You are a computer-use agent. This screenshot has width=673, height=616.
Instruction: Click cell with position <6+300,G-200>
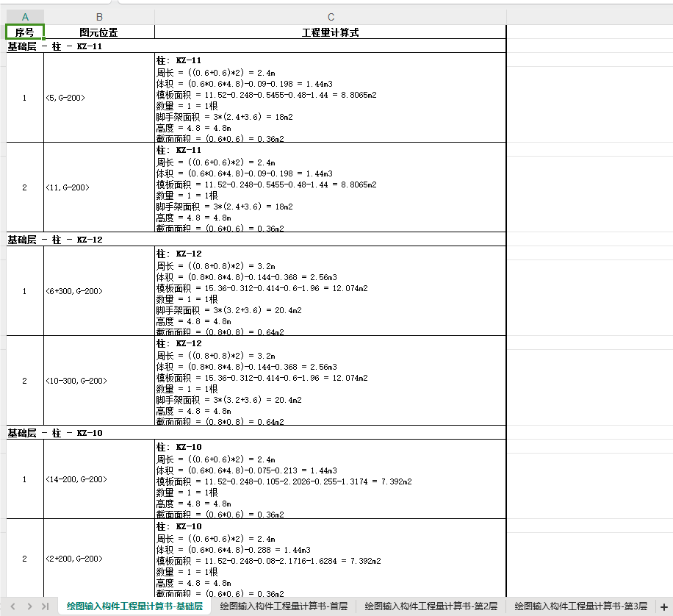pos(99,291)
